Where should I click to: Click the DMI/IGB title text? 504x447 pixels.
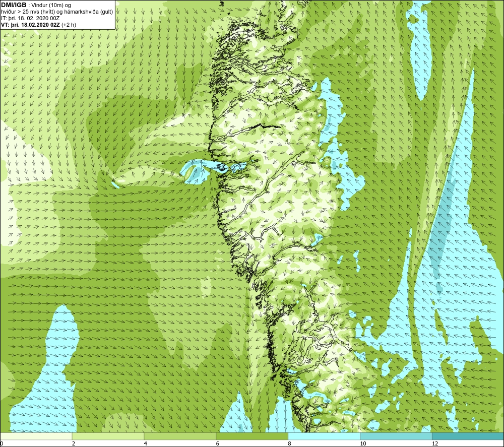click(x=14, y=5)
